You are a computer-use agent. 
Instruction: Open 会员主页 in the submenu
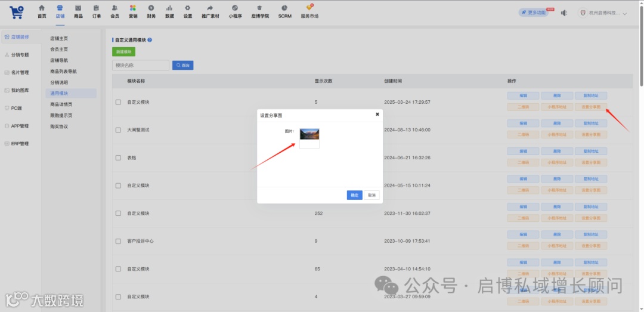pos(59,50)
